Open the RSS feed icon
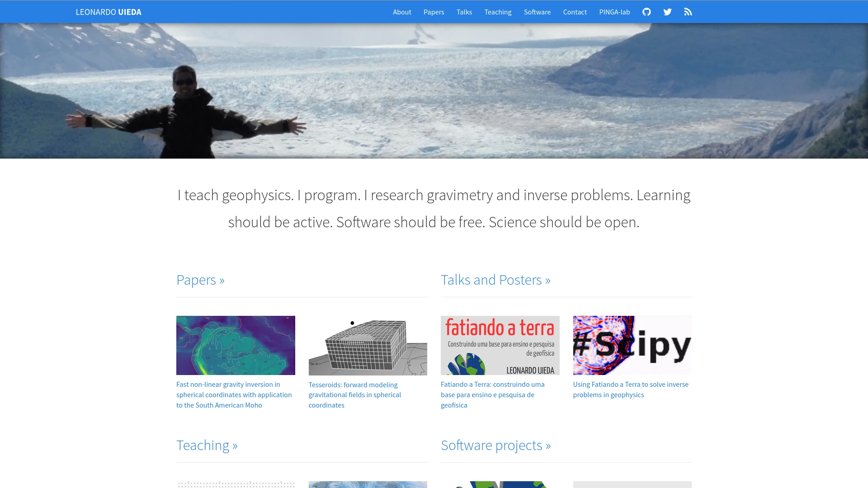The image size is (868, 488). tap(688, 12)
